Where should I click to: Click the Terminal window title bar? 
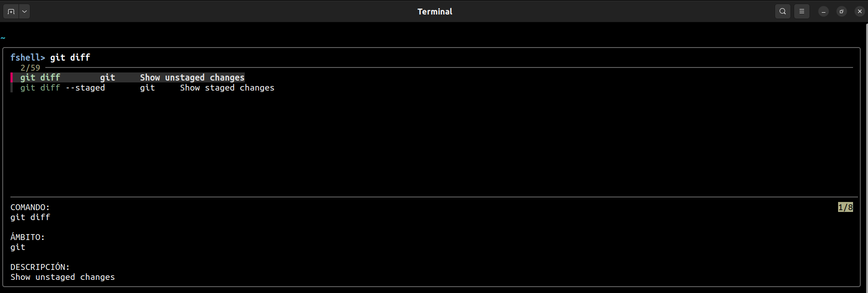pyautogui.click(x=435, y=11)
